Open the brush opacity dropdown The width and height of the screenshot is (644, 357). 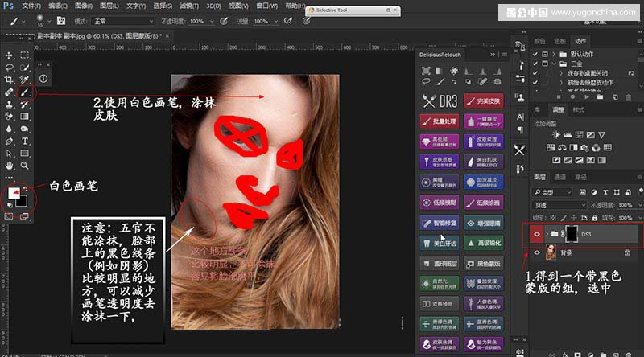point(212,22)
